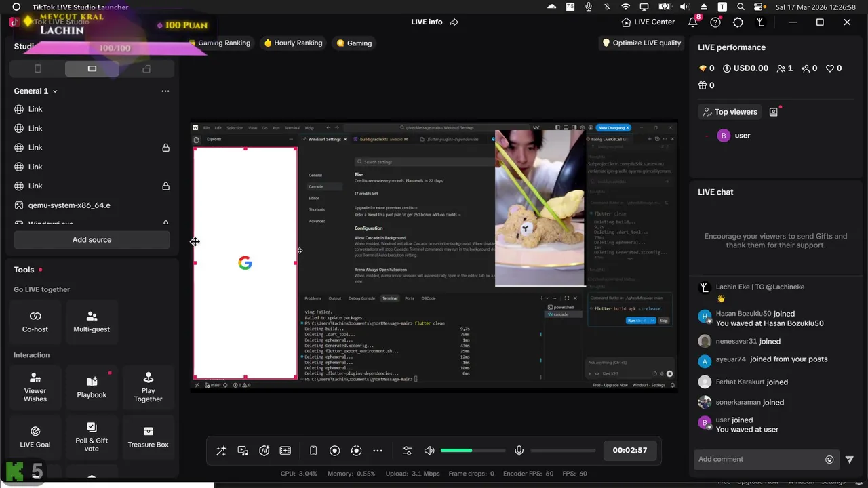Image resolution: width=868 pixels, height=488 pixels.
Task: Toggle the microphone icon in bottom toolbar
Action: coord(519,451)
